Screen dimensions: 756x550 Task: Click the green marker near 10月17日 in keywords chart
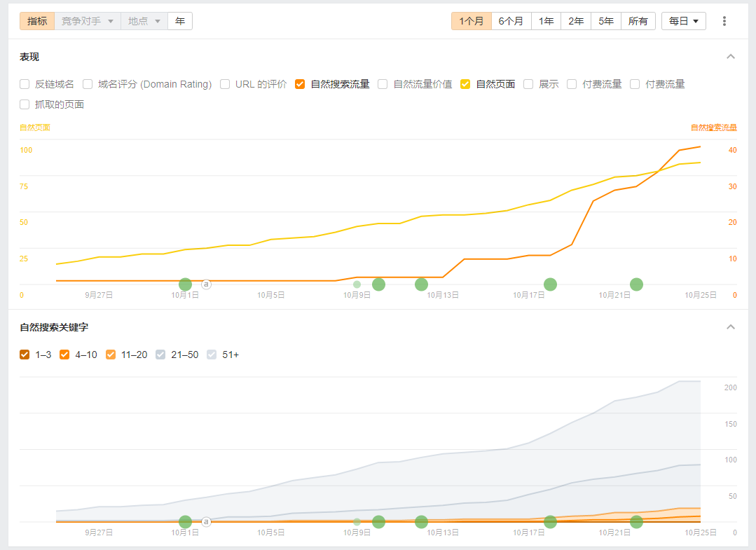click(x=550, y=522)
